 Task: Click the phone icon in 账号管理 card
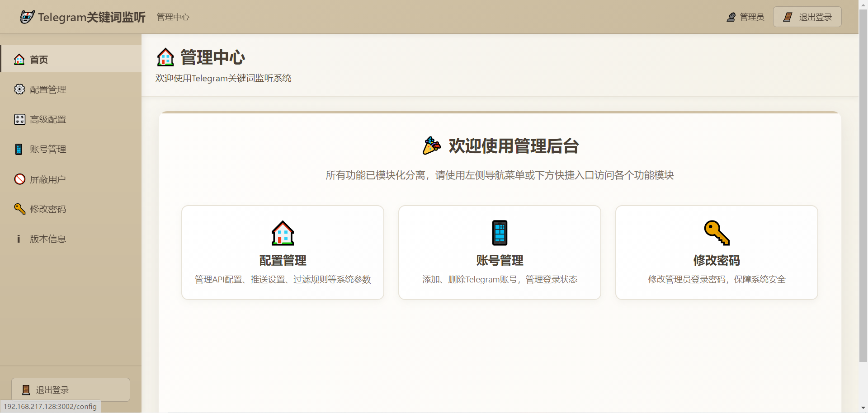(x=500, y=233)
